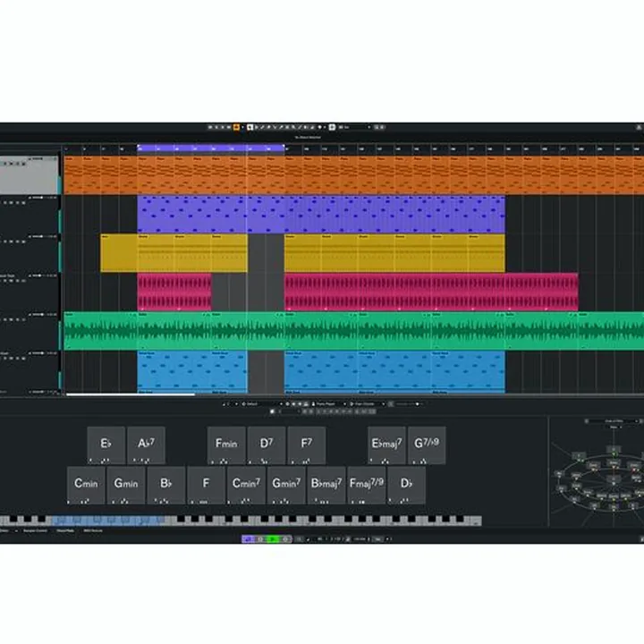Select the Range Selection tool
The width and height of the screenshot is (644, 644).
coord(257,127)
